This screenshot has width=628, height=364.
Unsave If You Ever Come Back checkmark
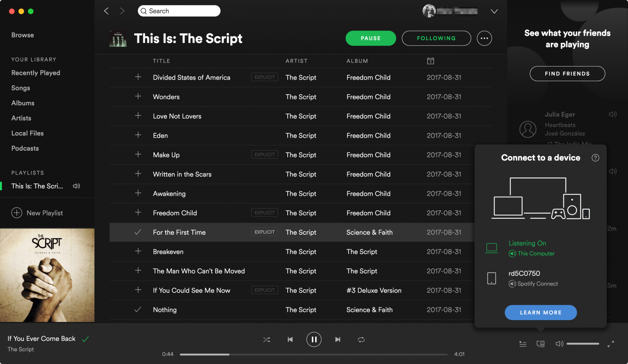(85, 339)
